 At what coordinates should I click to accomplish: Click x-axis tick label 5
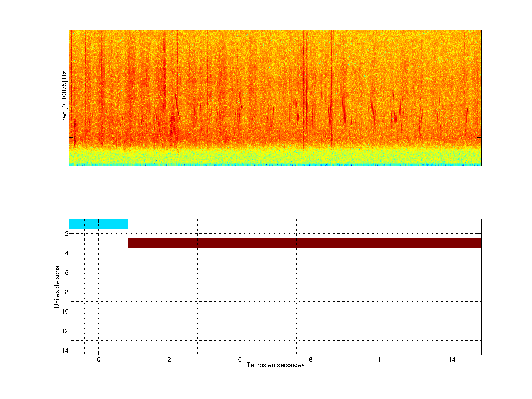coord(240,359)
